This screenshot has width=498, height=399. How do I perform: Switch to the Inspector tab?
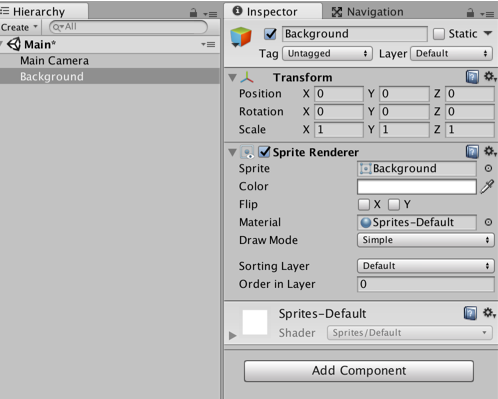[273, 11]
